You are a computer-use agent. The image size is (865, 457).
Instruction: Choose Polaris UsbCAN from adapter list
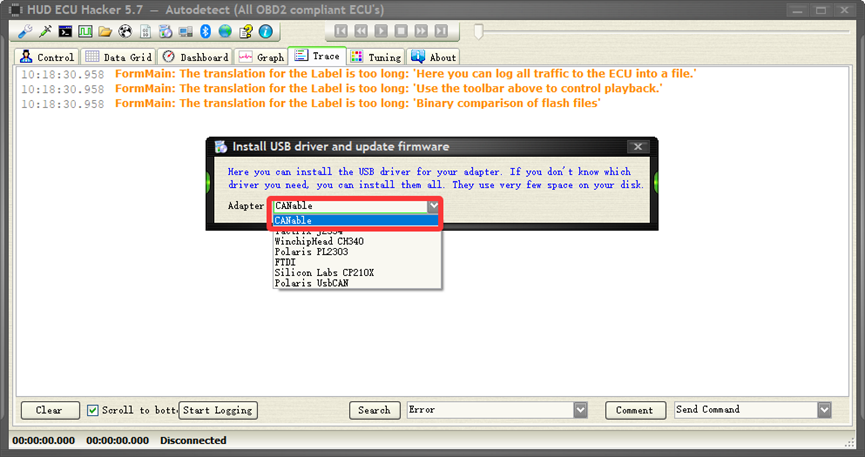click(x=357, y=283)
